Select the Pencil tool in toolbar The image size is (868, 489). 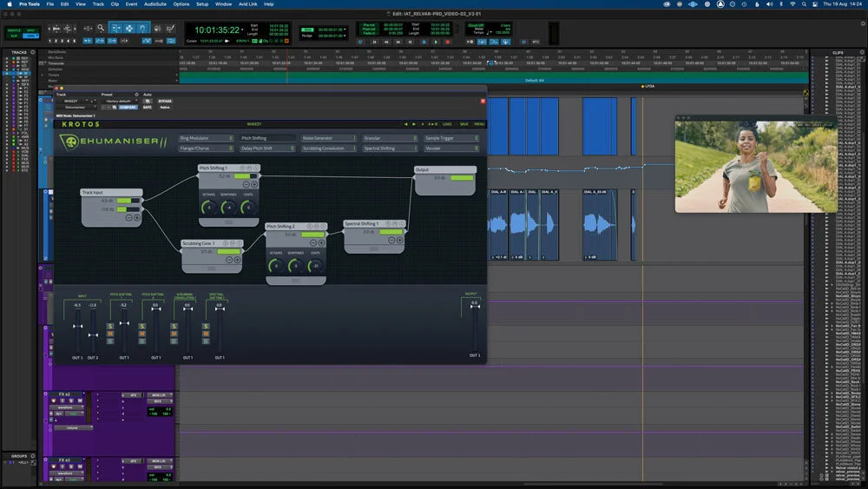coord(170,29)
